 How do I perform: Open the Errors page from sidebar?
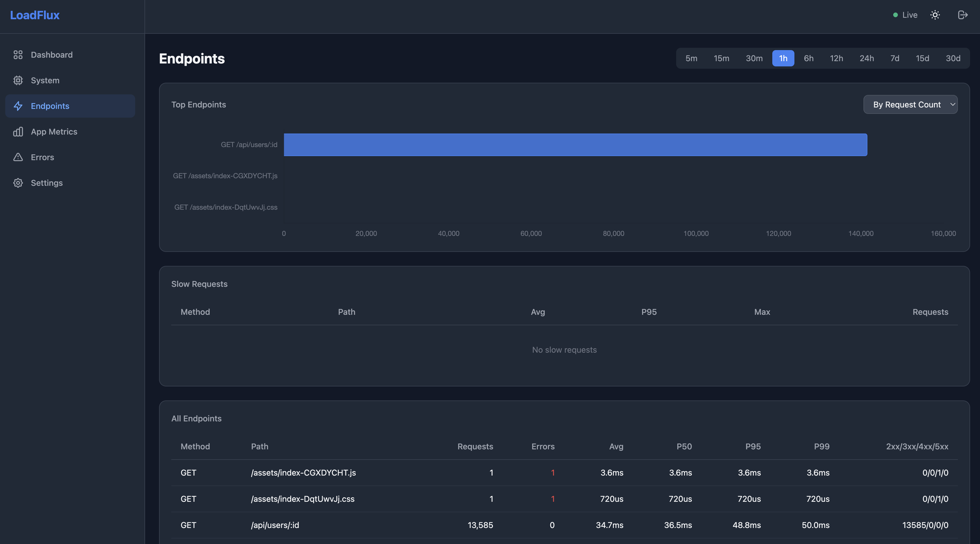click(42, 157)
